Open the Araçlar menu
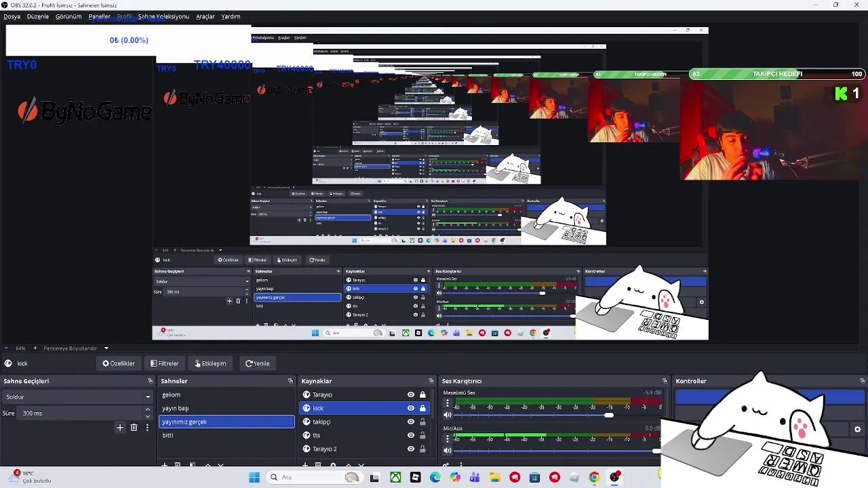 coord(205,16)
